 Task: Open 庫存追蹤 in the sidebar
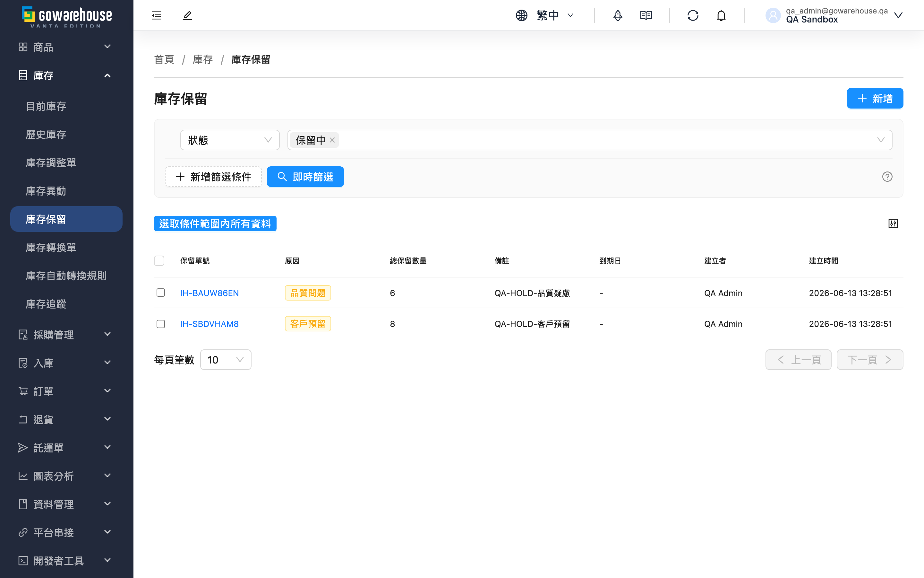pos(46,304)
